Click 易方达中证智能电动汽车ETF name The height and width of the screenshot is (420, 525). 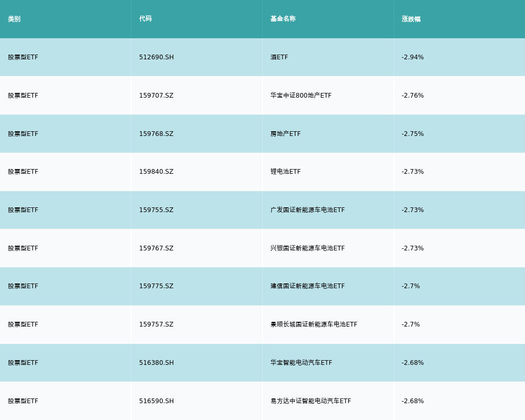(311, 401)
